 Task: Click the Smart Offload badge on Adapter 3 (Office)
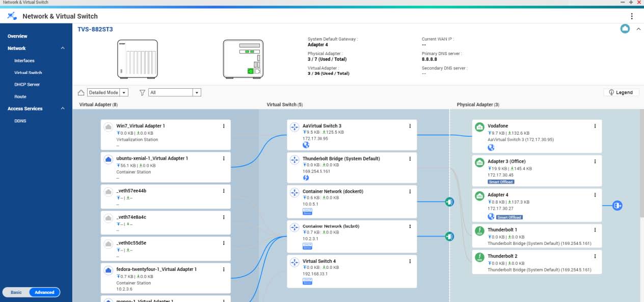501,182
